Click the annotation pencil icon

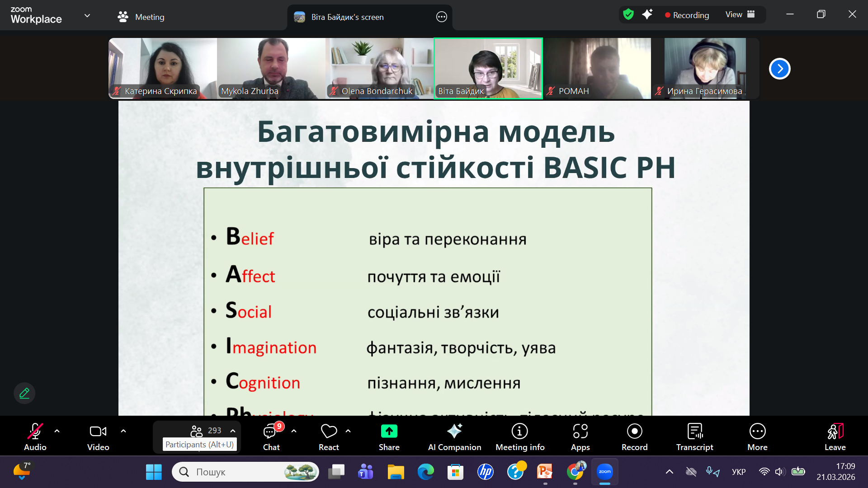[x=24, y=393]
